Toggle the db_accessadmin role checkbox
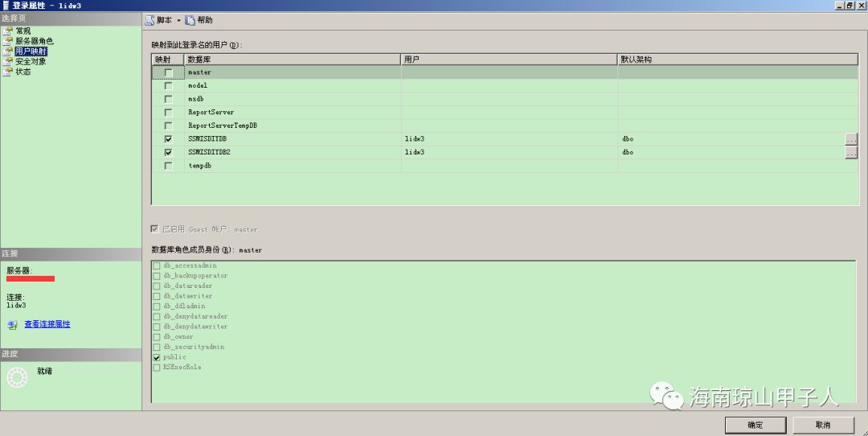Image resolution: width=868 pixels, height=436 pixels. [157, 266]
